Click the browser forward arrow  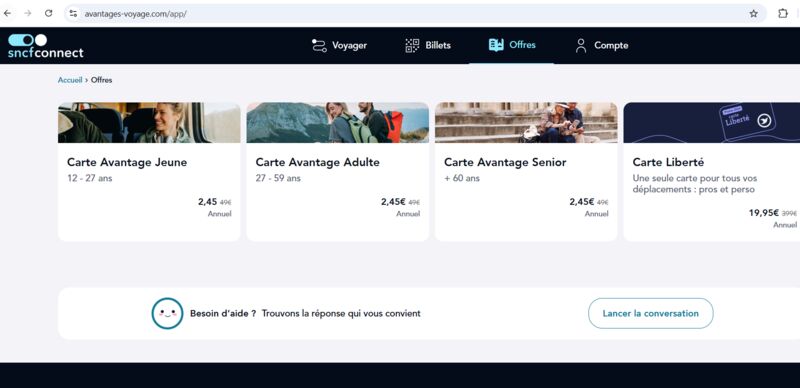click(28, 13)
